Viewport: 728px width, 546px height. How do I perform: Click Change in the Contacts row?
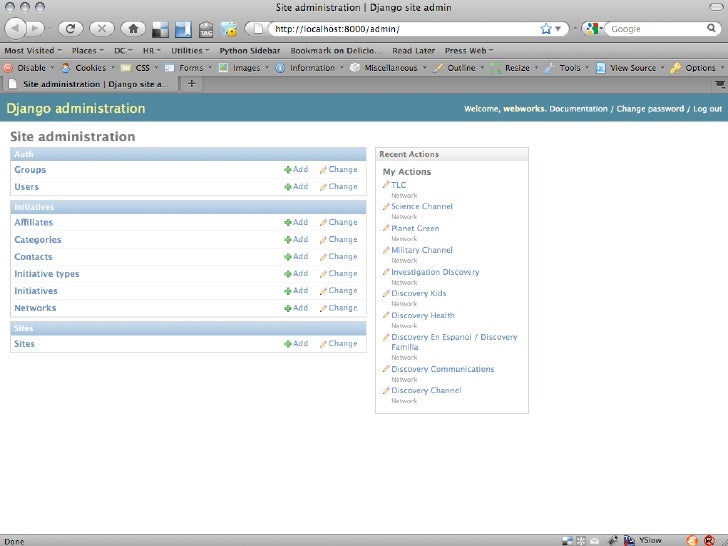coord(338,257)
